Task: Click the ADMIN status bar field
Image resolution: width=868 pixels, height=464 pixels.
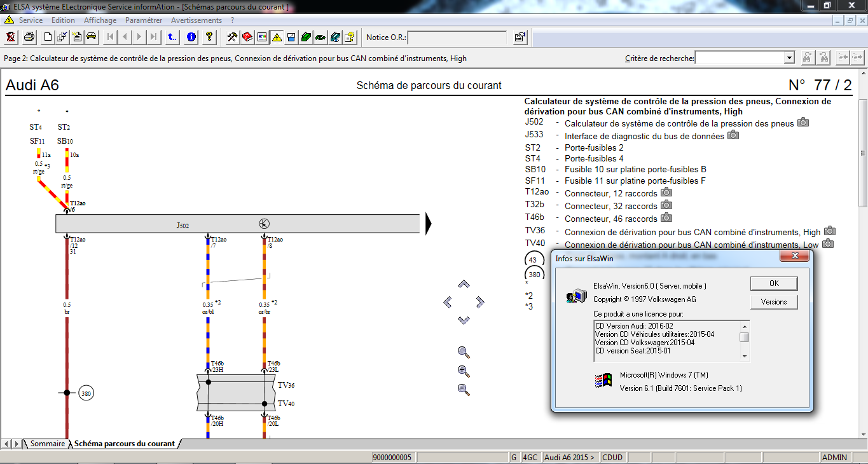Action: [834, 457]
